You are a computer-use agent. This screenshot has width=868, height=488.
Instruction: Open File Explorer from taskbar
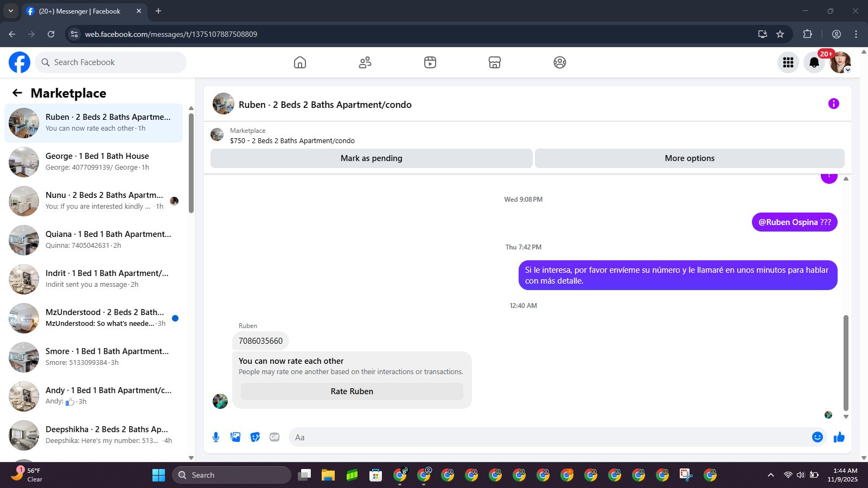[x=328, y=475]
